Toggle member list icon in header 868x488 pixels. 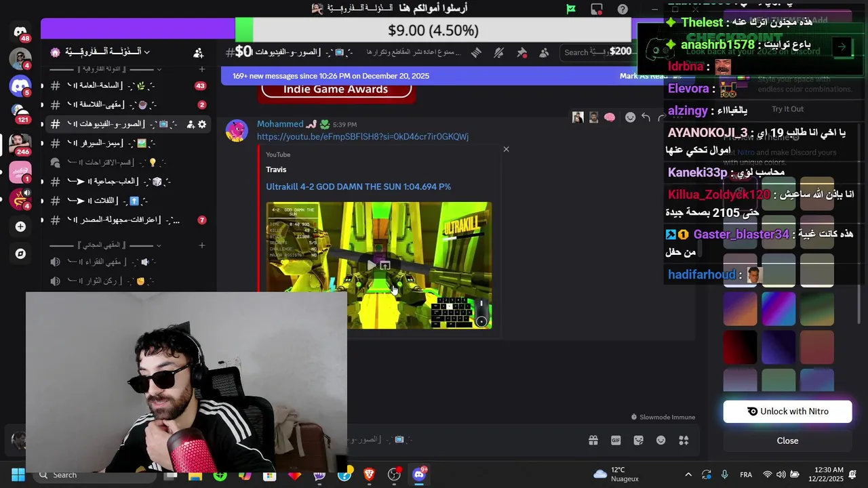point(544,52)
